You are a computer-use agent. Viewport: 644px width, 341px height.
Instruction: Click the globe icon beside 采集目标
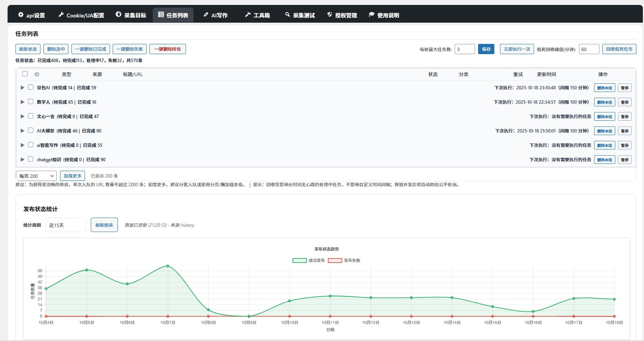tap(119, 15)
